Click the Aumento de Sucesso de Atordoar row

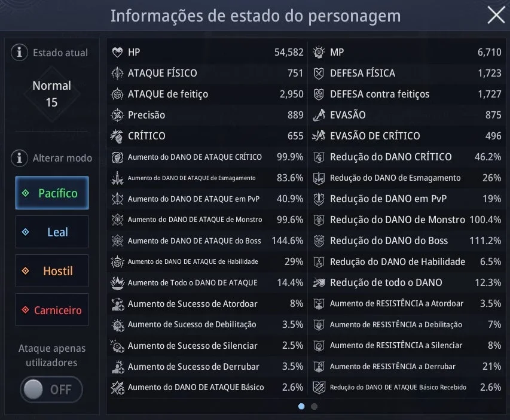tap(207, 303)
